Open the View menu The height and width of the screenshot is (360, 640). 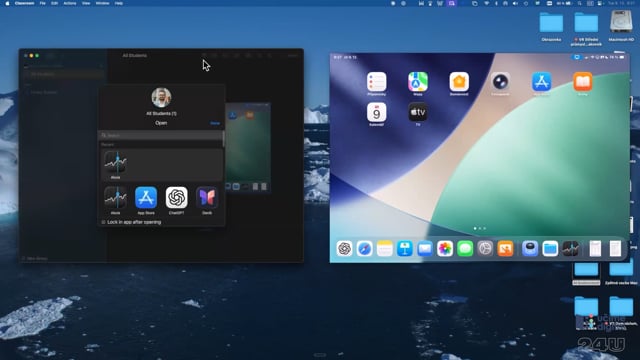coord(86,3)
